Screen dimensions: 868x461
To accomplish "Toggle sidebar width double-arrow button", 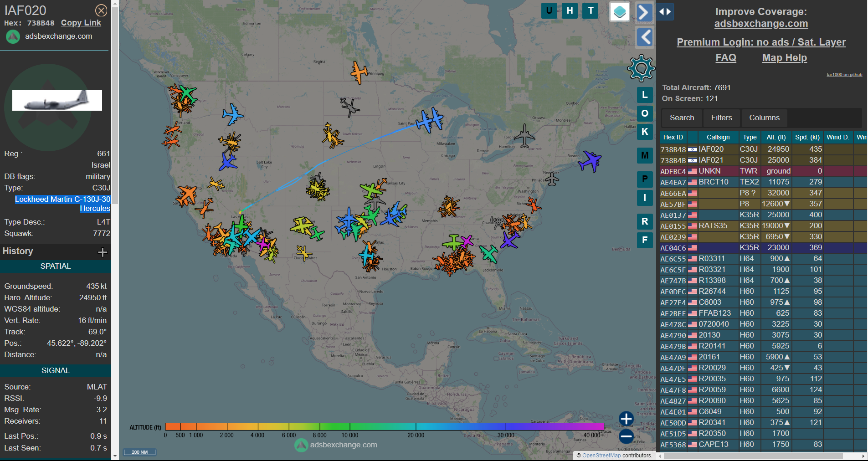I will (665, 12).
